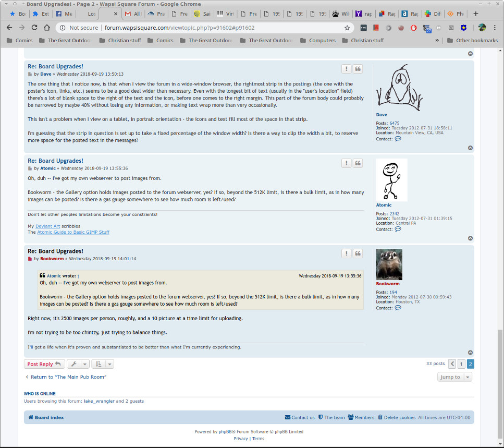Open the topic tools wrench dropdown
The height and width of the screenshot is (448, 504).
(x=78, y=364)
